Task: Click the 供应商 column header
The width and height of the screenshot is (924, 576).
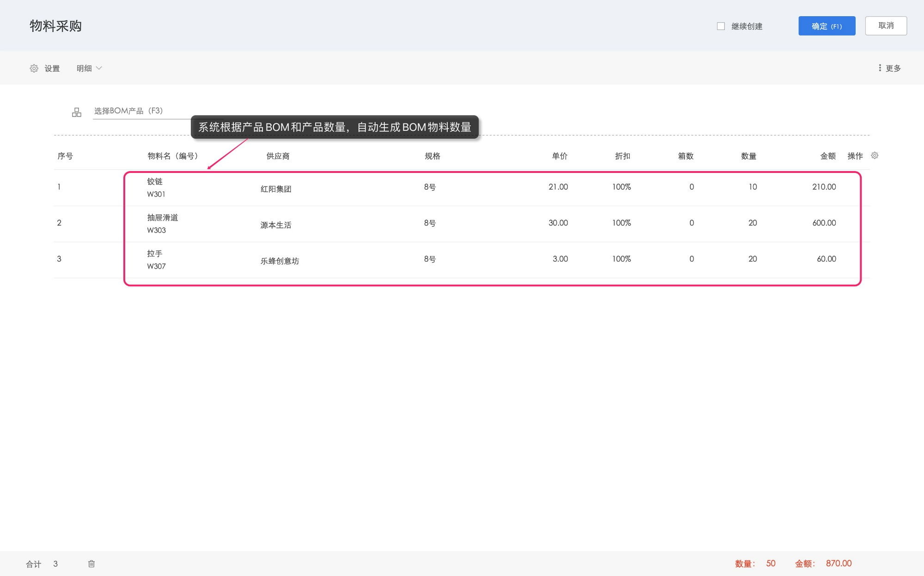Action: tap(278, 156)
